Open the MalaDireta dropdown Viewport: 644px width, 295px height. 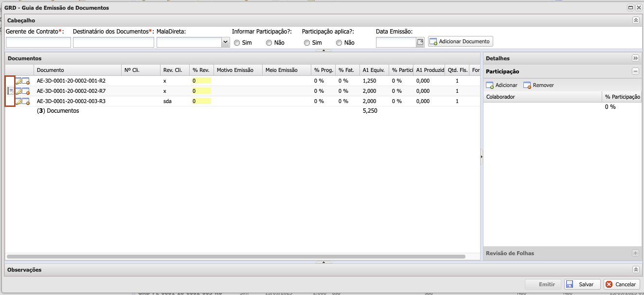(225, 42)
